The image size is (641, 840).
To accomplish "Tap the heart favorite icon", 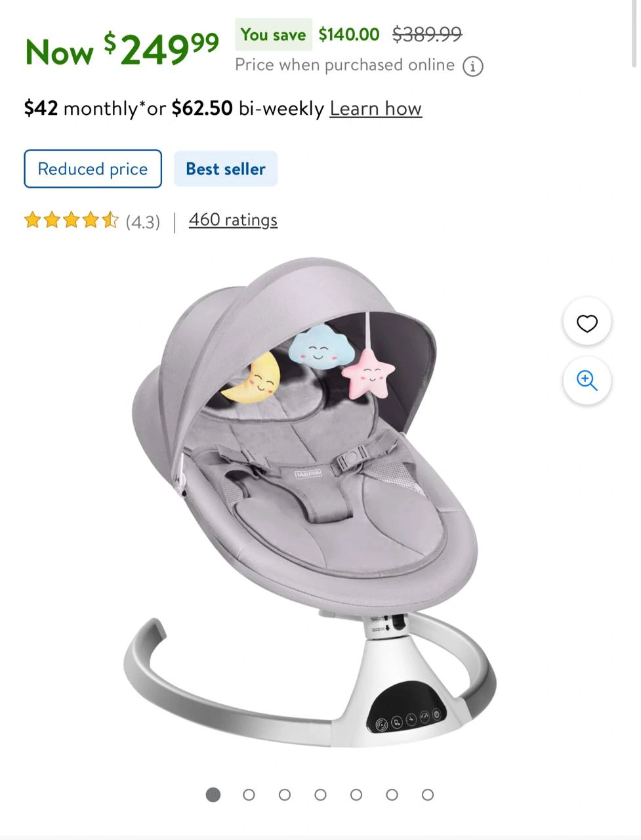I will pyautogui.click(x=587, y=323).
